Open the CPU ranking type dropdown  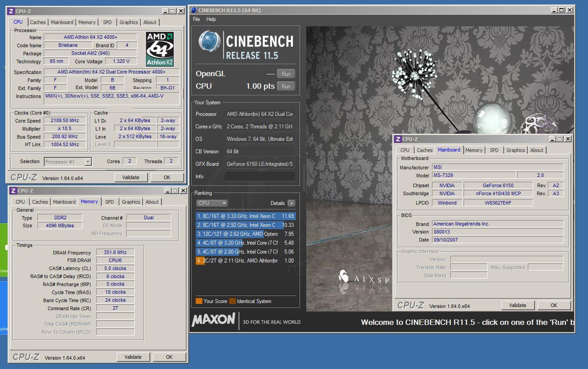212,203
